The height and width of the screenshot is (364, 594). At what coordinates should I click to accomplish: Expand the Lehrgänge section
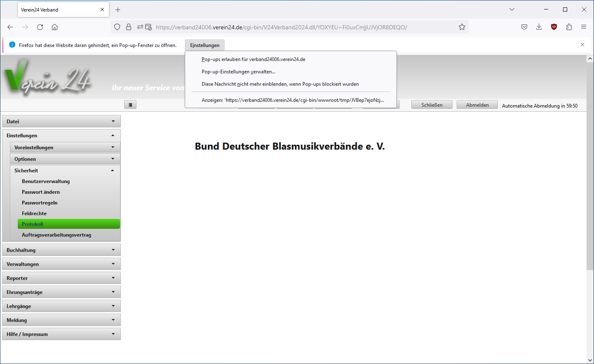click(61, 306)
